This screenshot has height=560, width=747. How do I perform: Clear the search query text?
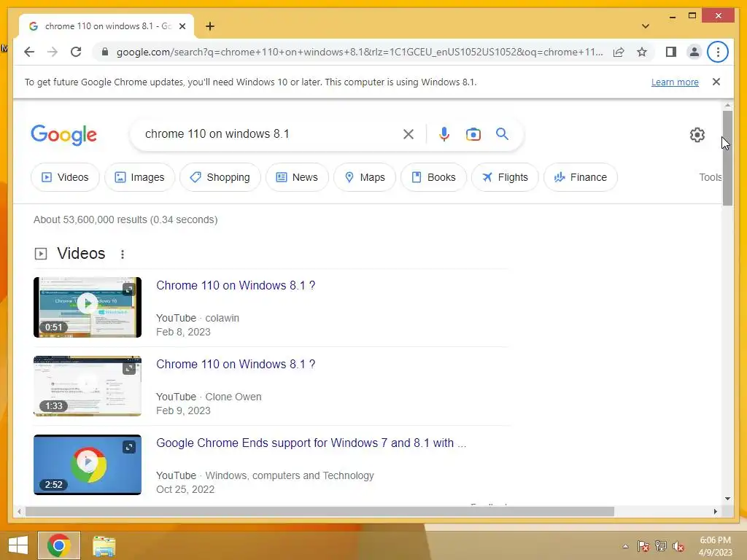click(x=409, y=134)
